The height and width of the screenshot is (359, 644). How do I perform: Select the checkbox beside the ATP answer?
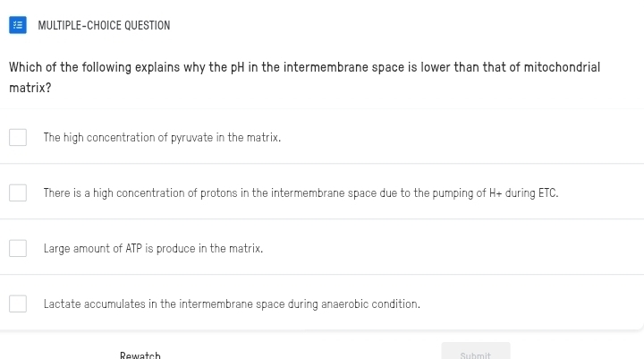18,249
